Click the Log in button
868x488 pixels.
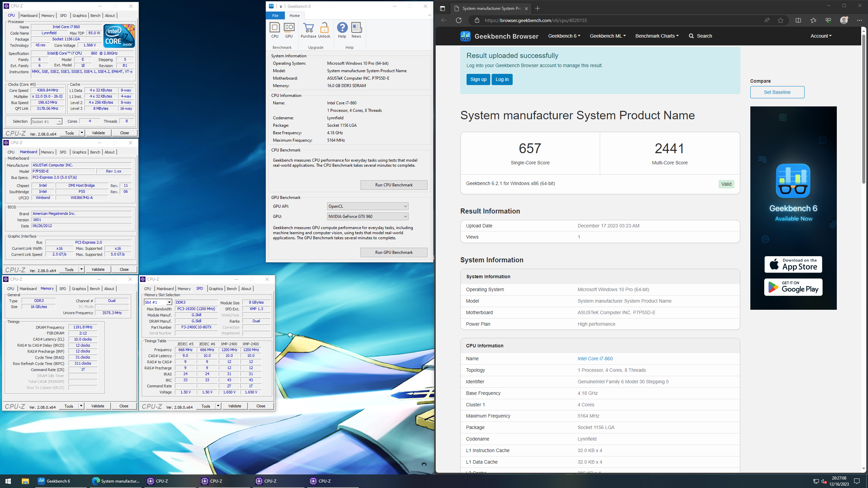502,79
